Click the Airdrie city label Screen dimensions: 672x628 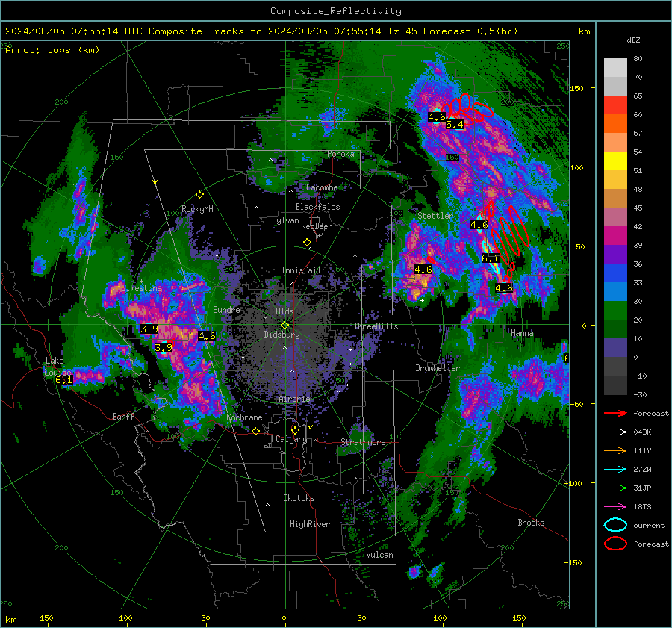(294, 399)
